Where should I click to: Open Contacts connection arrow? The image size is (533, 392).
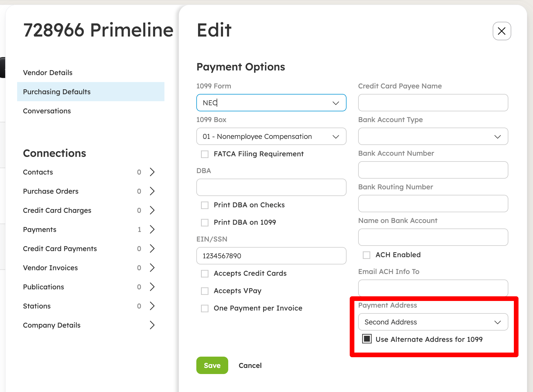pyautogui.click(x=152, y=172)
